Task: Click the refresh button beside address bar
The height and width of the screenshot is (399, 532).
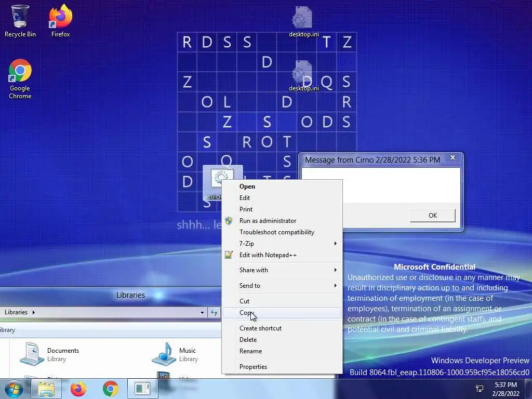Action: 214,312
